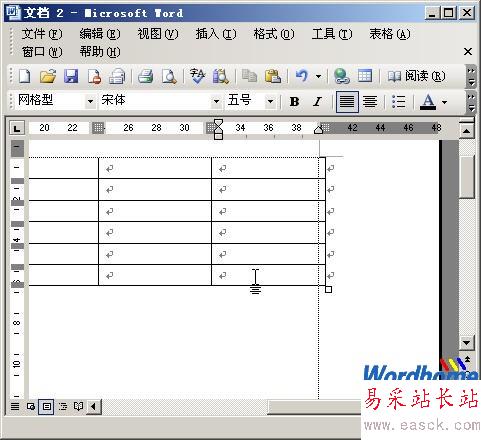
Task: Open the 文件(F) menu
Action: click(42, 34)
